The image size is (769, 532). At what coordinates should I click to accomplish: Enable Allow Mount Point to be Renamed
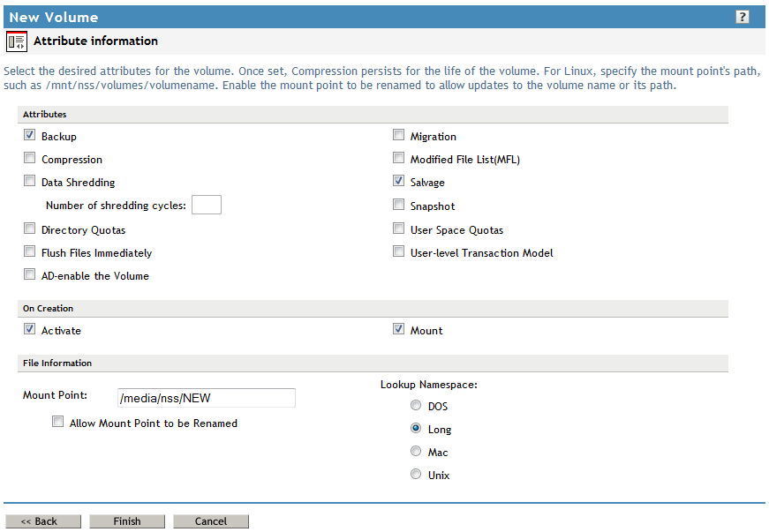57,422
